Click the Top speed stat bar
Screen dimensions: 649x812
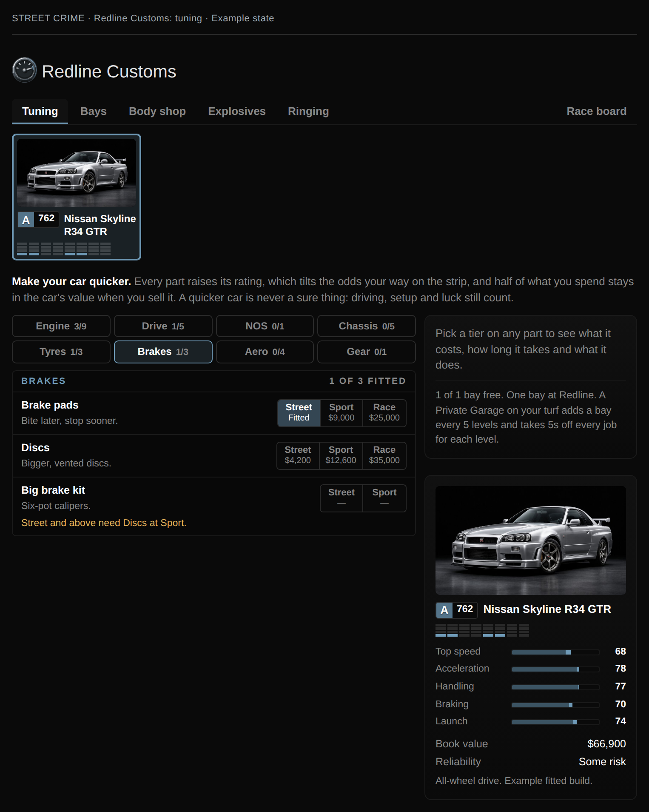coord(555,652)
